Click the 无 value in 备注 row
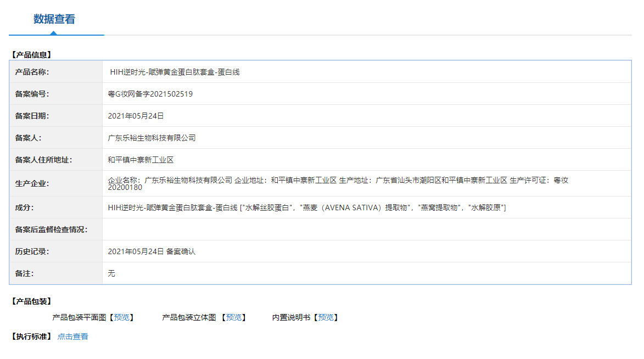Viewport: 644px width, 359px height. pos(111,273)
